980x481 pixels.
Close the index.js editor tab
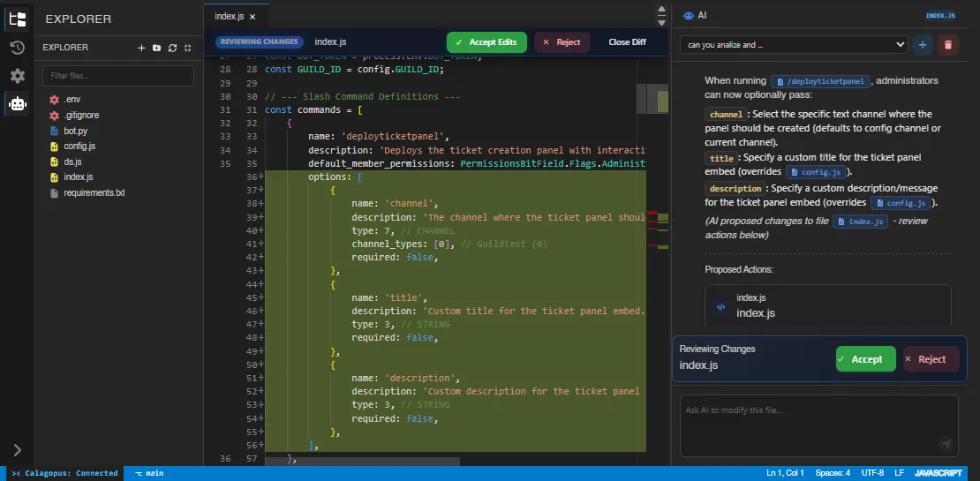tap(252, 17)
